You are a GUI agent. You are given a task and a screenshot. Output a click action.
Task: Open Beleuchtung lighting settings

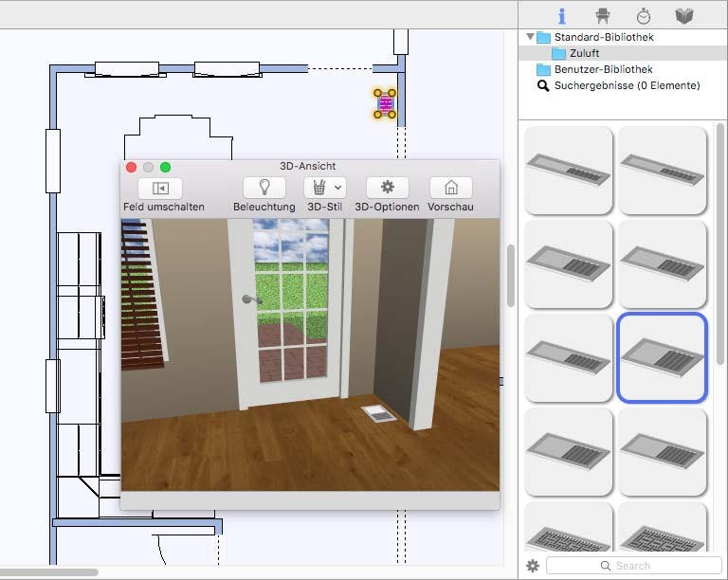click(x=264, y=188)
